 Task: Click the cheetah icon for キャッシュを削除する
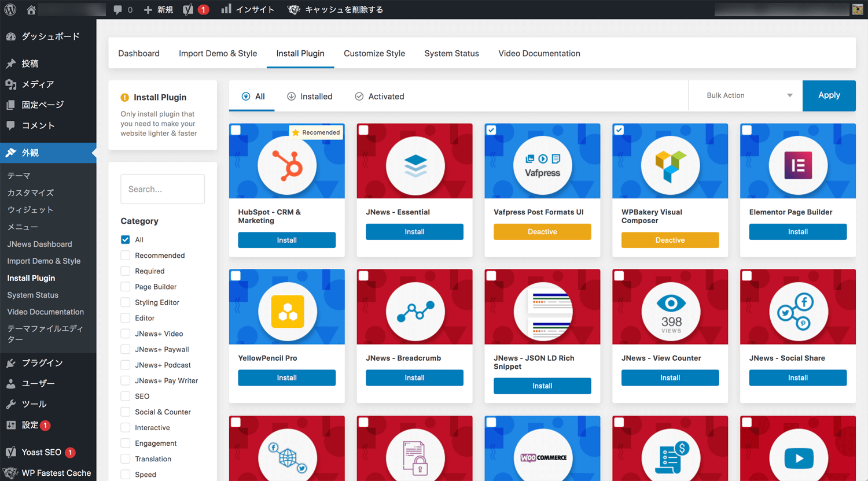pos(294,10)
